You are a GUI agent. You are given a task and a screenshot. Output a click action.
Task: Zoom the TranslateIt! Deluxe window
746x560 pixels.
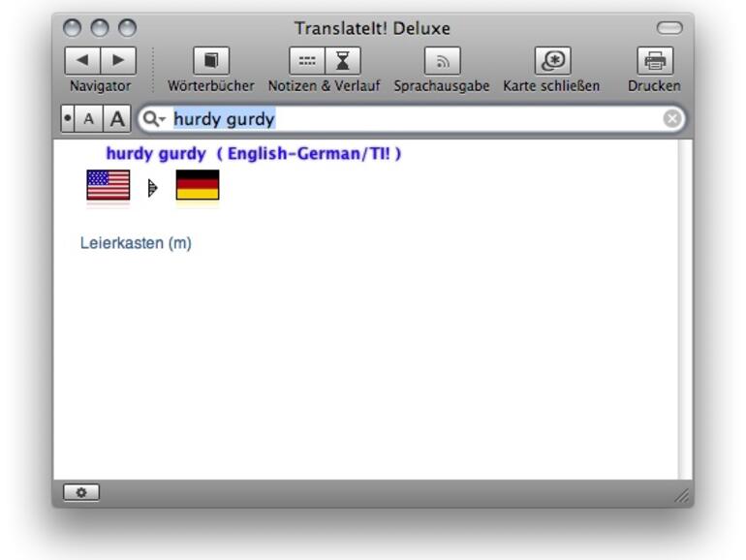pos(128,28)
